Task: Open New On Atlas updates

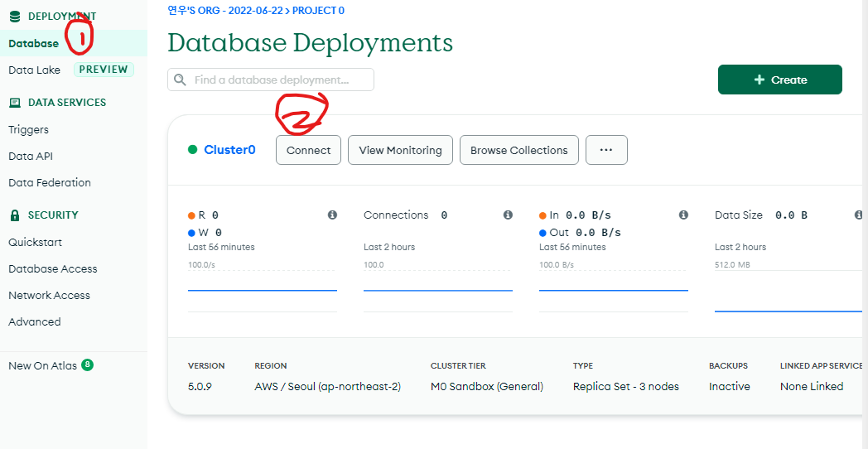Action: click(42, 365)
